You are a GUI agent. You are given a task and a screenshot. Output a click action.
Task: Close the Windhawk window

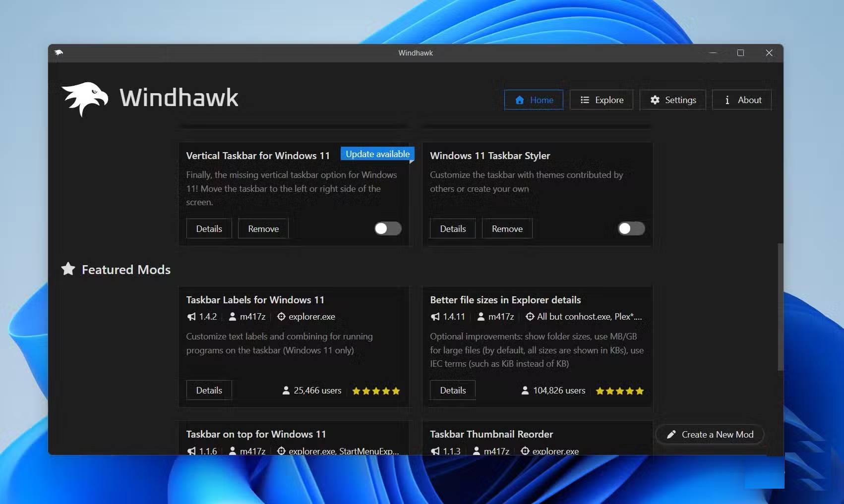[769, 53]
